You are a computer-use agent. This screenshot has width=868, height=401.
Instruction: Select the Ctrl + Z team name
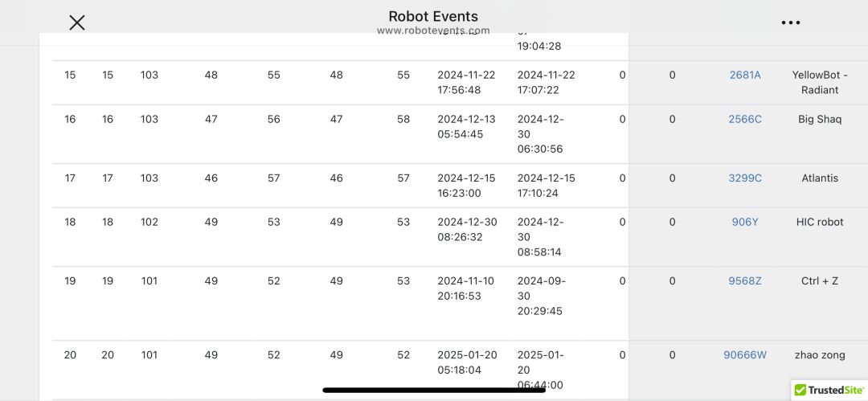820,280
